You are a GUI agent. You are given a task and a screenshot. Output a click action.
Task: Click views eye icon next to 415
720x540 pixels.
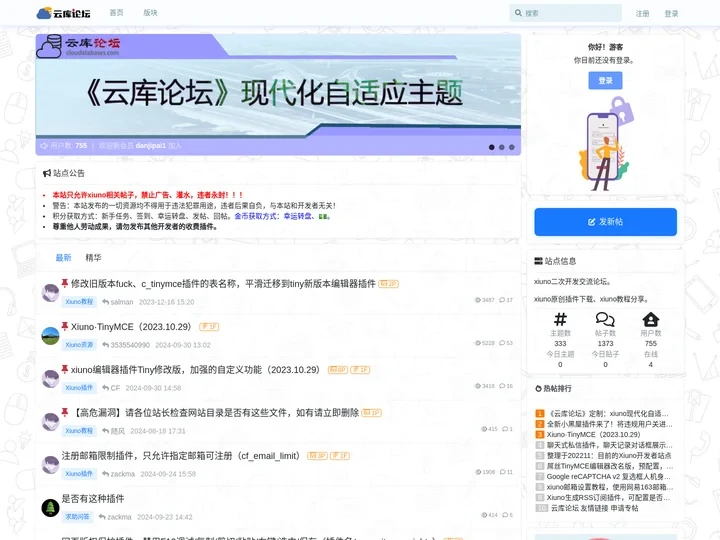[484, 429]
